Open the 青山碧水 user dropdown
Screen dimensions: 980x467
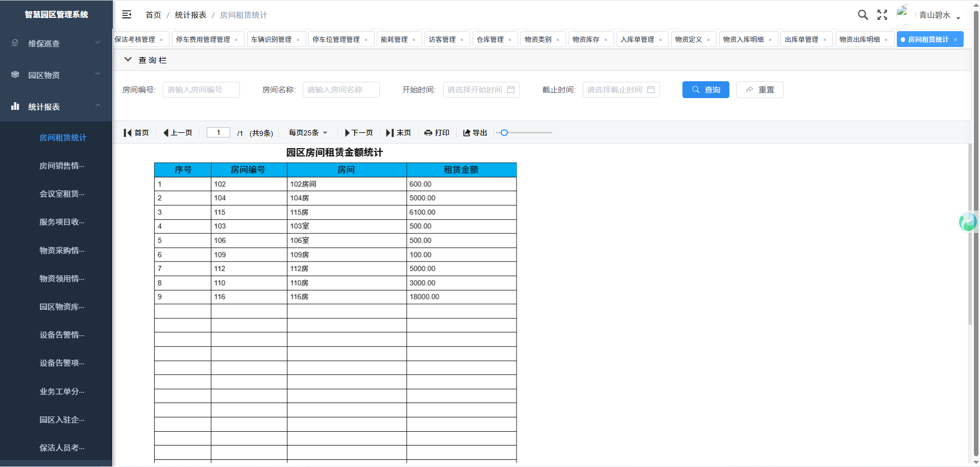coord(939,15)
